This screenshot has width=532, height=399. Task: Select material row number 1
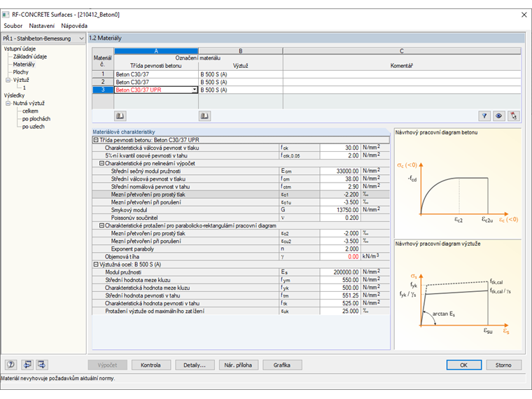[x=103, y=74]
